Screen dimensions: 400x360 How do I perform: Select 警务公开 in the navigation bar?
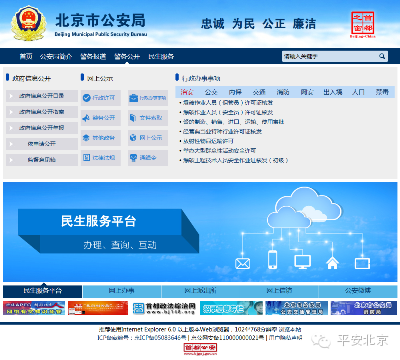pyautogui.click(x=127, y=56)
